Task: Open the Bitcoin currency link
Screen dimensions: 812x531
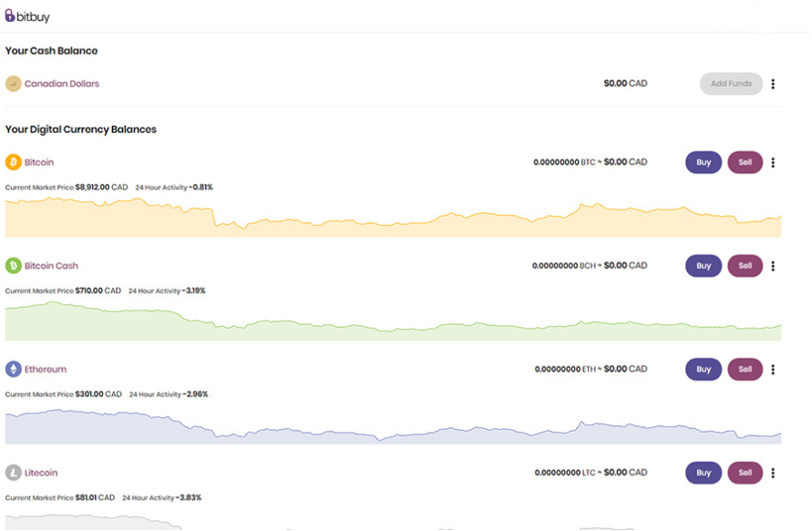Action: click(x=39, y=162)
